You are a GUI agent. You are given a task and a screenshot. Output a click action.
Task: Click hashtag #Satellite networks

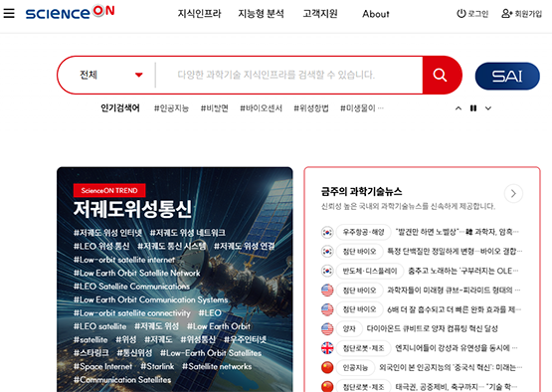(x=217, y=366)
